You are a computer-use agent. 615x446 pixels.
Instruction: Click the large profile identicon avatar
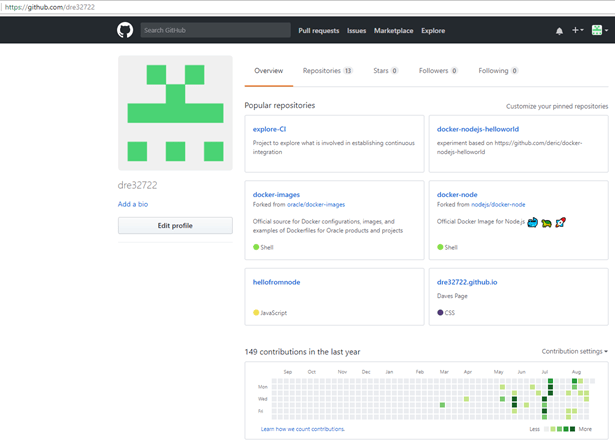(x=175, y=113)
